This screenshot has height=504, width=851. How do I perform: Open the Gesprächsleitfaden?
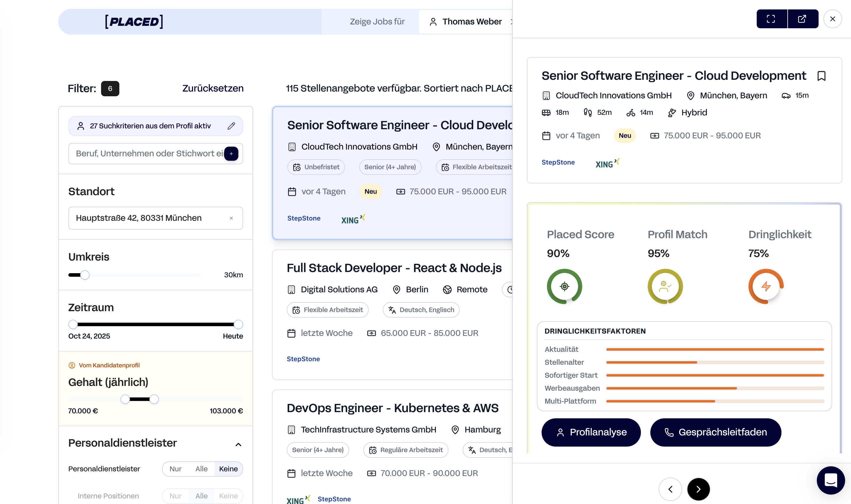point(715,432)
